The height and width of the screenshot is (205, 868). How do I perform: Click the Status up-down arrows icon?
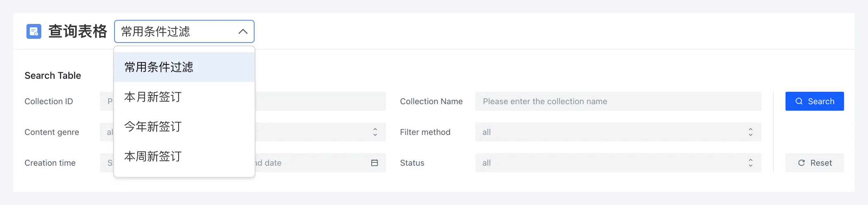tap(751, 163)
